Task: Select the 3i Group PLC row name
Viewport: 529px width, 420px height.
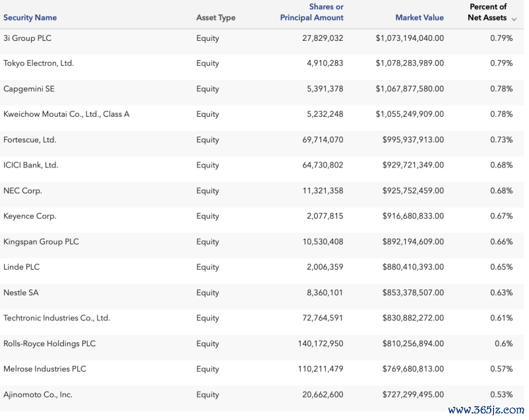Action: coord(27,38)
